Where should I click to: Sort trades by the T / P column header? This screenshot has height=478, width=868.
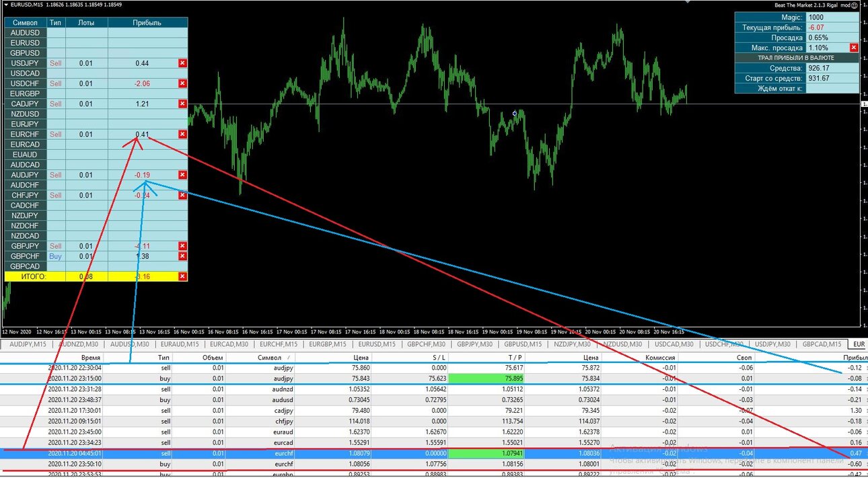pos(515,358)
